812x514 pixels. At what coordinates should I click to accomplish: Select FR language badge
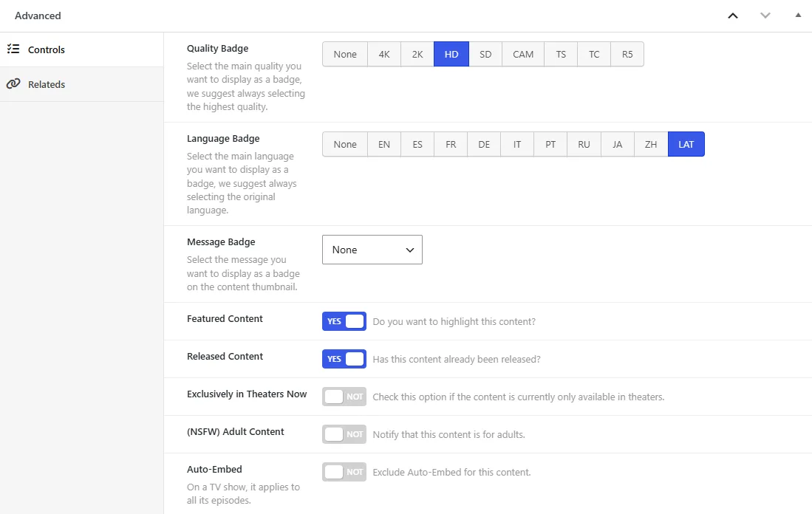click(x=451, y=145)
